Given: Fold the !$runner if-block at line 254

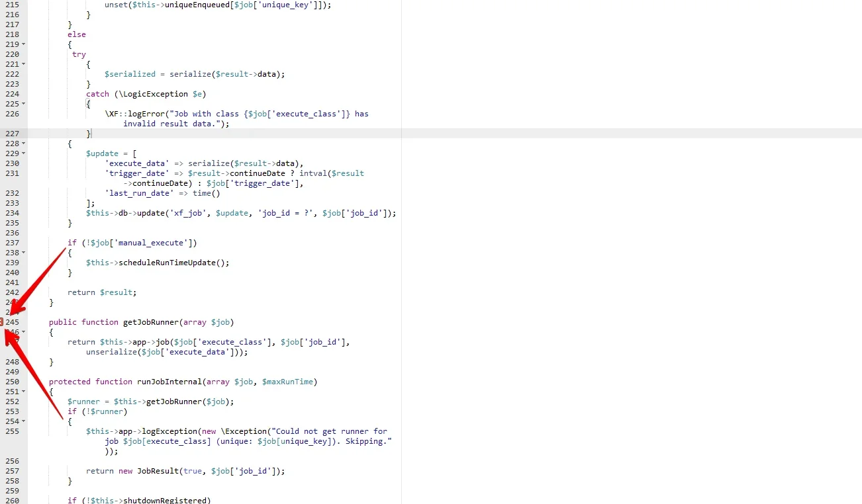Looking at the screenshot, I should click(x=24, y=421).
